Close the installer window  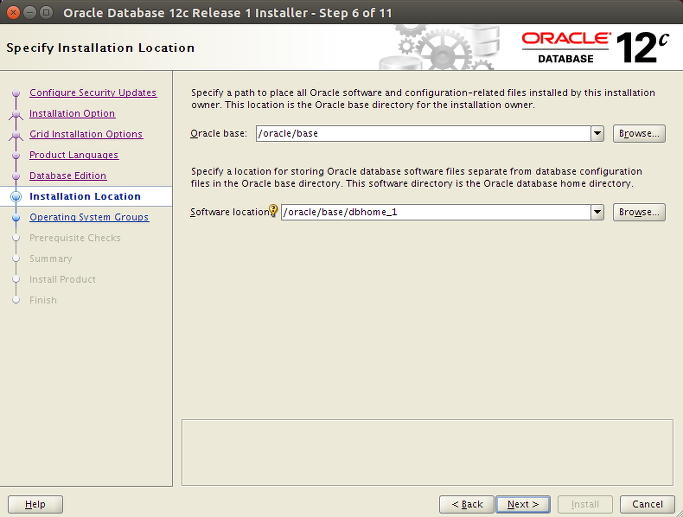click(x=13, y=12)
